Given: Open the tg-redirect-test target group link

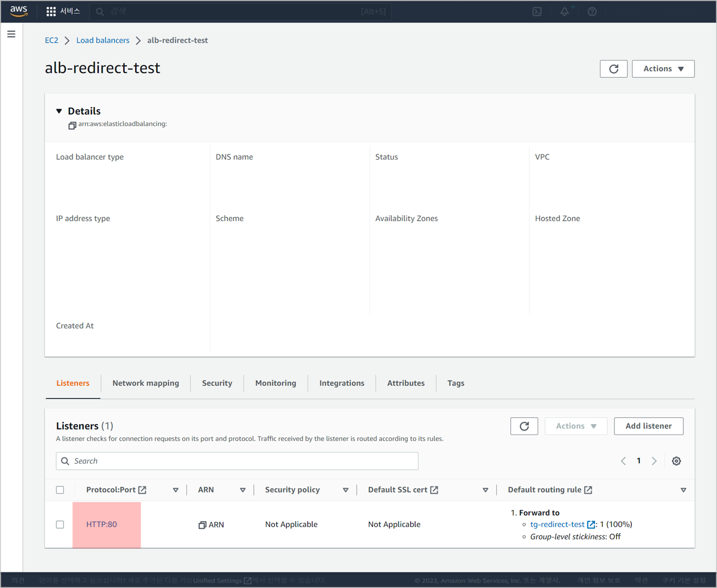Looking at the screenshot, I should pyautogui.click(x=557, y=525).
